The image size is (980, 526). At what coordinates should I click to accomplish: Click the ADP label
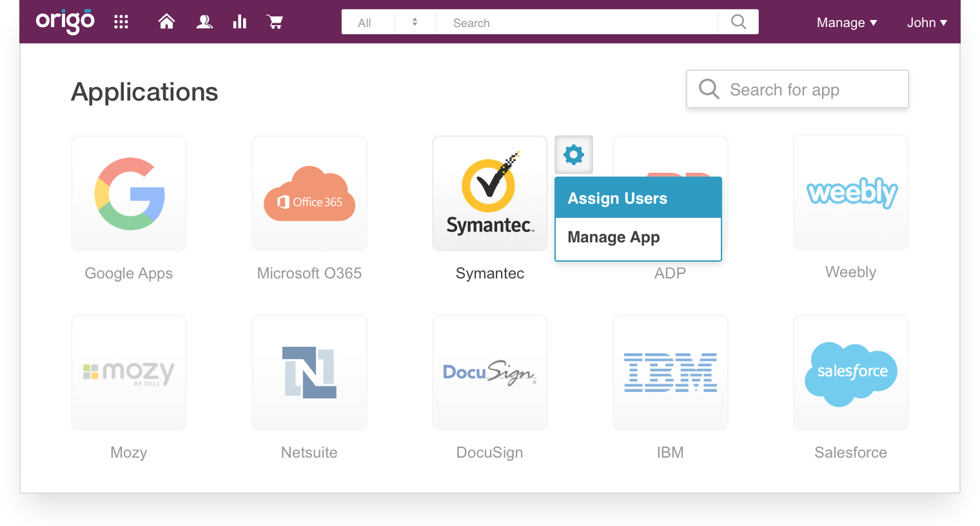(x=671, y=273)
